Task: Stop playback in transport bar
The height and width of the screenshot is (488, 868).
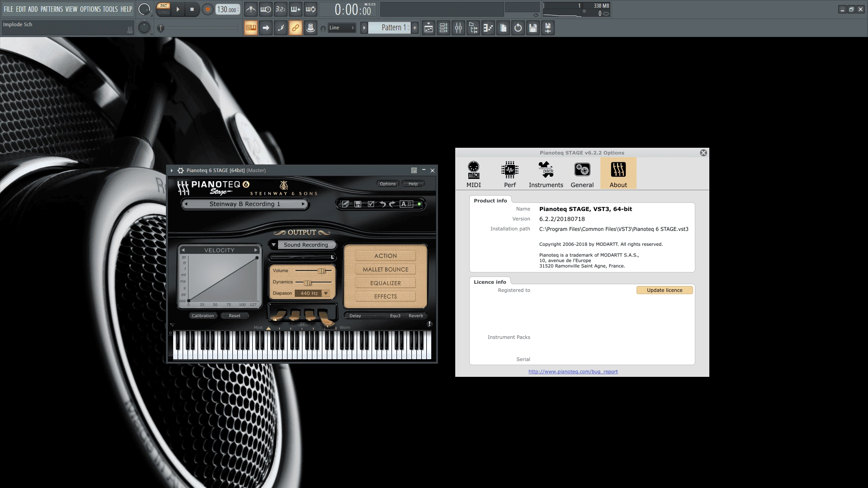Action: tap(192, 9)
